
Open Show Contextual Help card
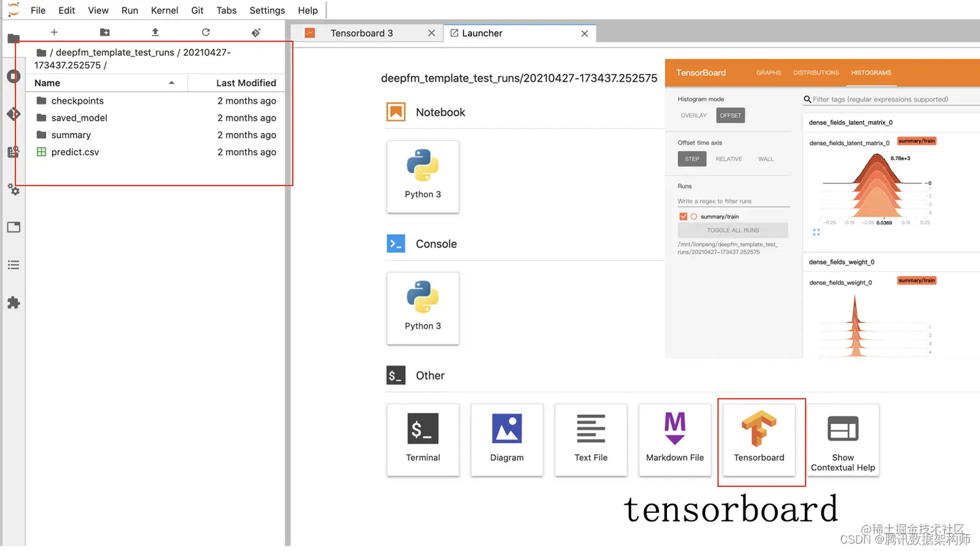pyautogui.click(x=843, y=440)
